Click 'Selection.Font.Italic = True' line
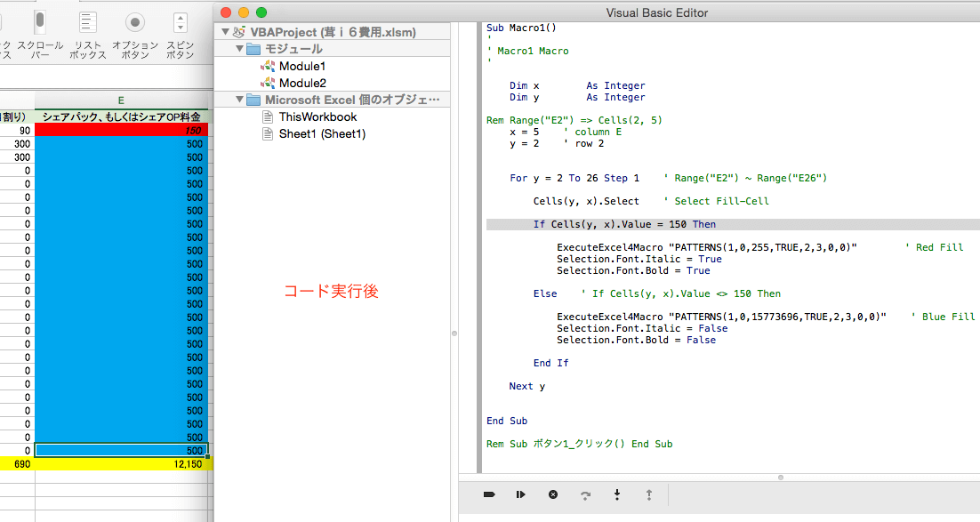980x522 pixels. (x=639, y=259)
